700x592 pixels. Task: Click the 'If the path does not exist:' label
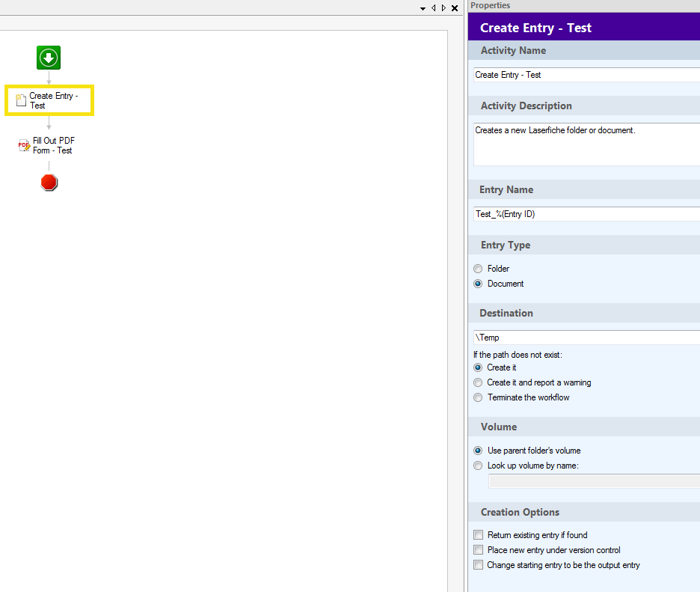pos(518,355)
